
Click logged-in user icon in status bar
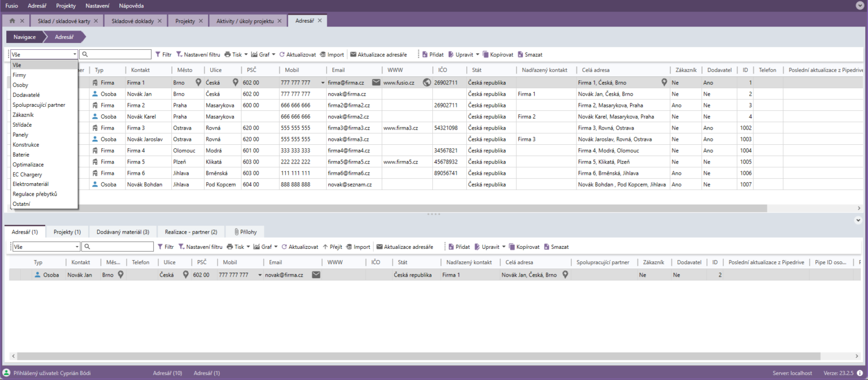pyautogui.click(x=7, y=373)
